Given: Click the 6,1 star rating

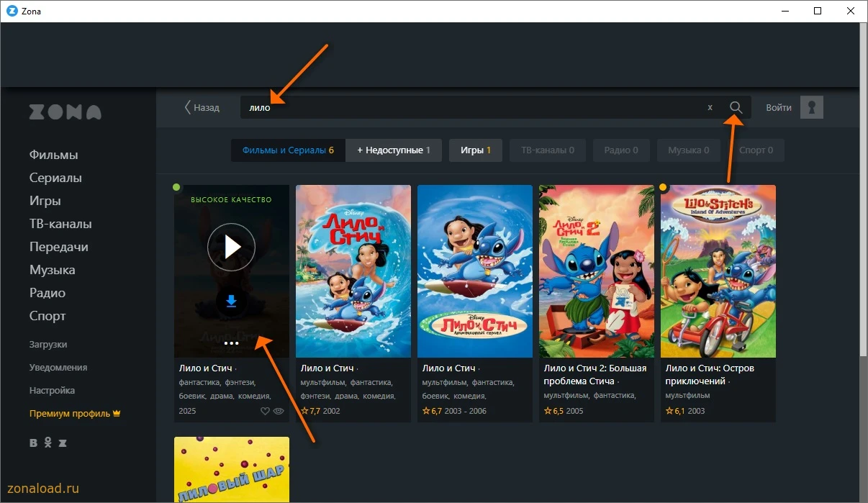Looking at the screenshot, I should [675, 411].
